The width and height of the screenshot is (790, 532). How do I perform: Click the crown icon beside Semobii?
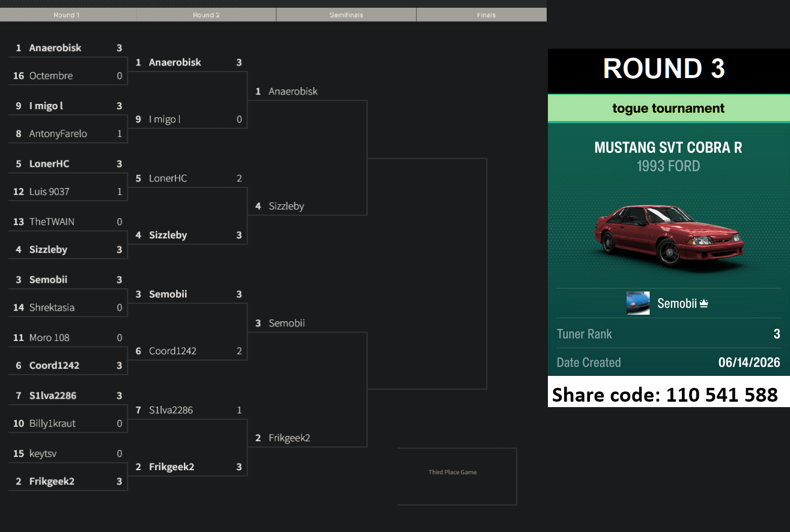coord(703,303)
